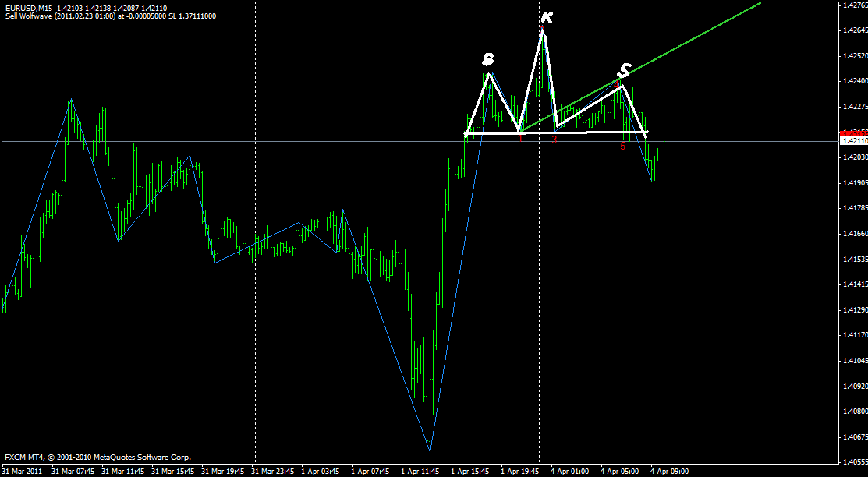Select the first white S label
This screenshot has width=868, height=477.
pos(487,58)
